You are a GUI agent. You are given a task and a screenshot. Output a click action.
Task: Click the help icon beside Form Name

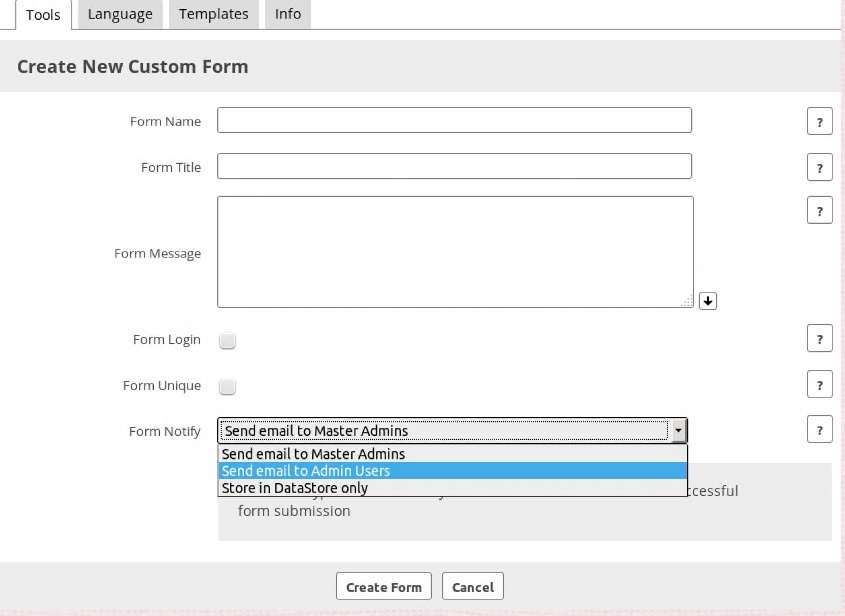click(819, 121)
